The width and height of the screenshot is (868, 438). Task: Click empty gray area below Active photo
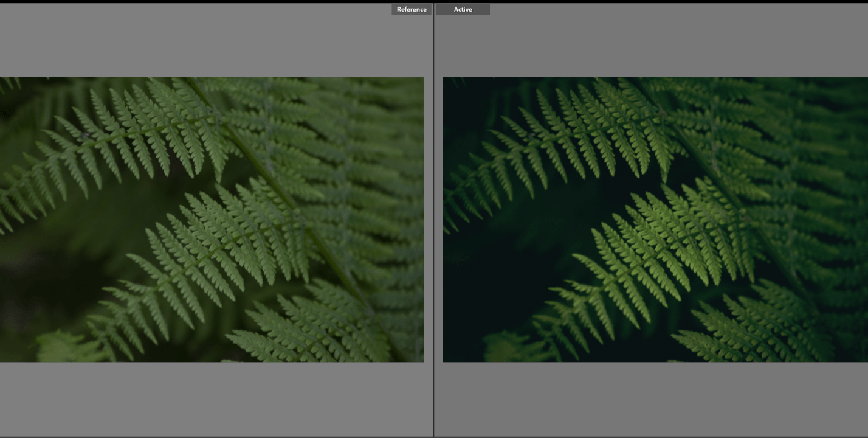pos(656,398)
